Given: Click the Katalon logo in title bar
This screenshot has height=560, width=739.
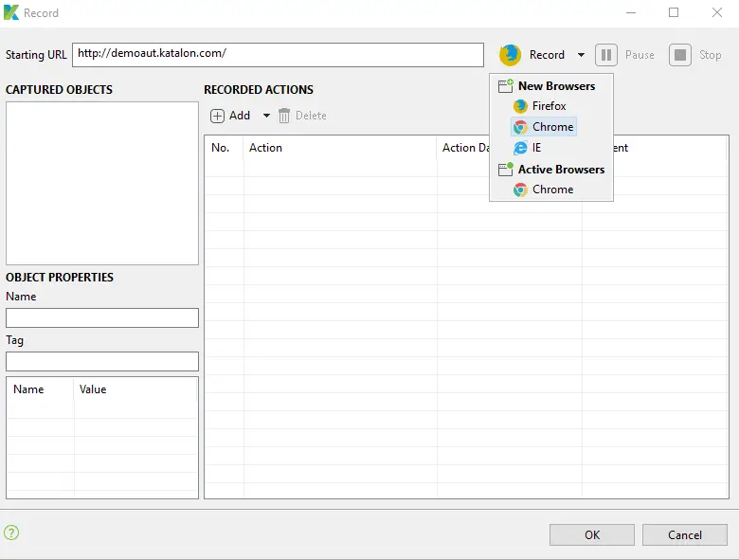Looking at the screenshot, I should [11, 12].
